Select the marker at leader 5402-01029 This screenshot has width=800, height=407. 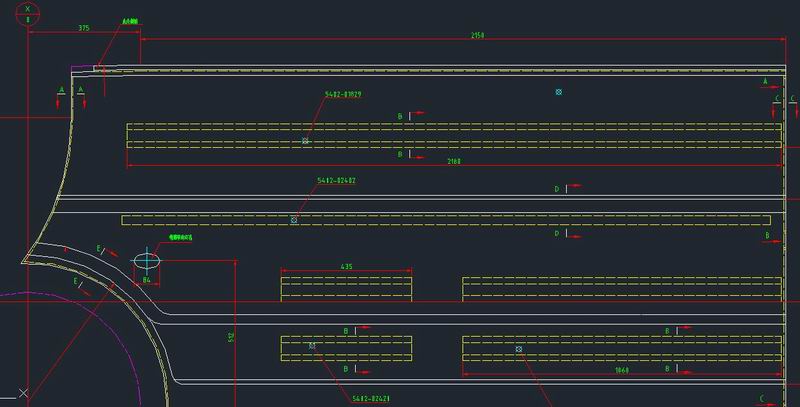tap(305, 141)
